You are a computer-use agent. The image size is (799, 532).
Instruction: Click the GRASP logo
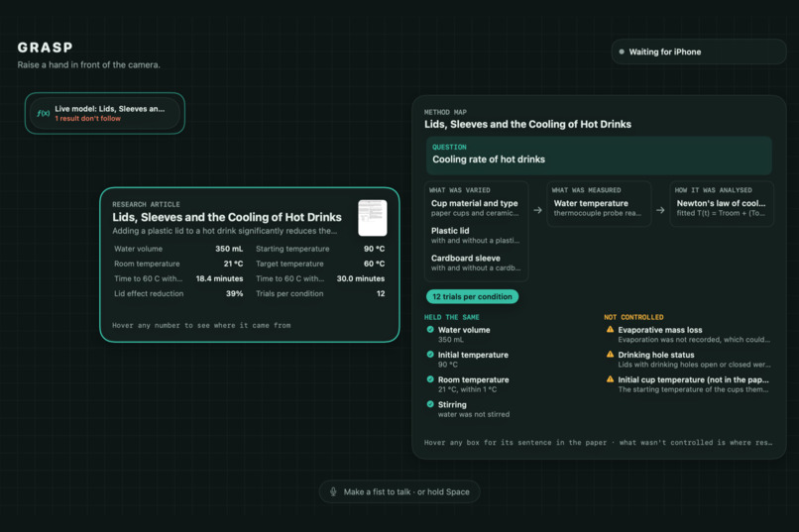(45, 48)
